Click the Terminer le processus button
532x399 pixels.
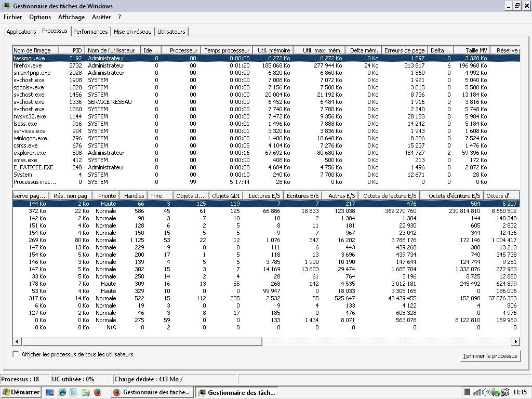490,356
